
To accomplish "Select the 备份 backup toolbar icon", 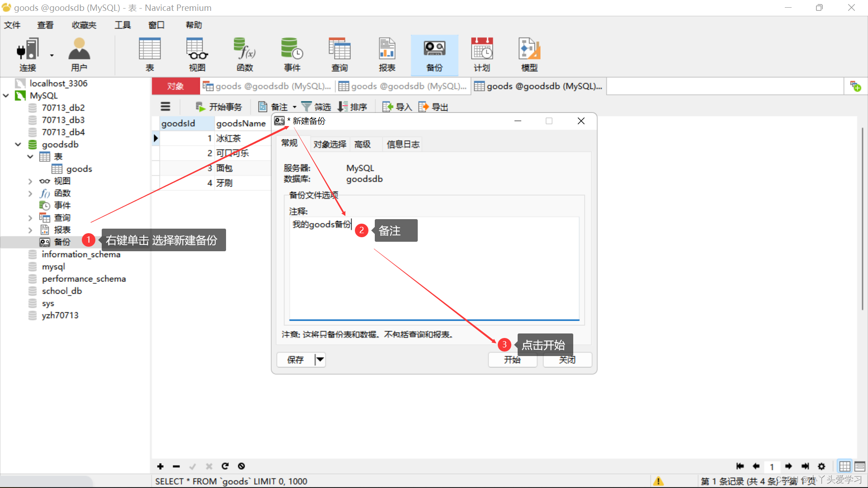I will tap(434, 55).
